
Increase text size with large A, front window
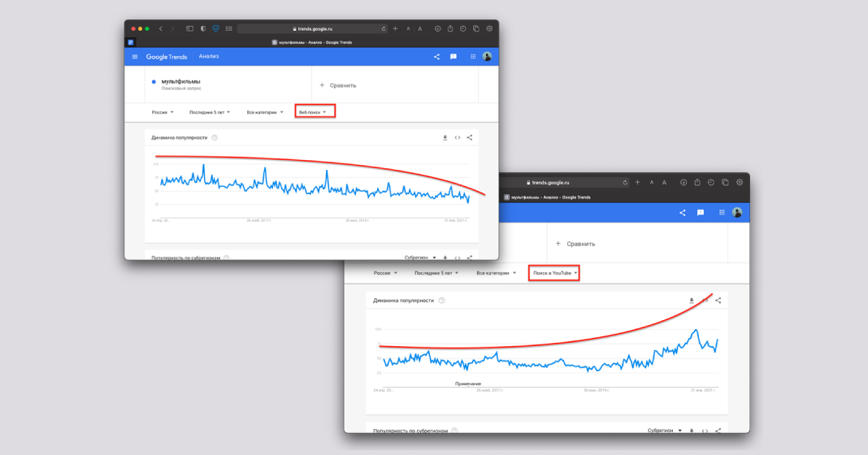tap(420, 28)
